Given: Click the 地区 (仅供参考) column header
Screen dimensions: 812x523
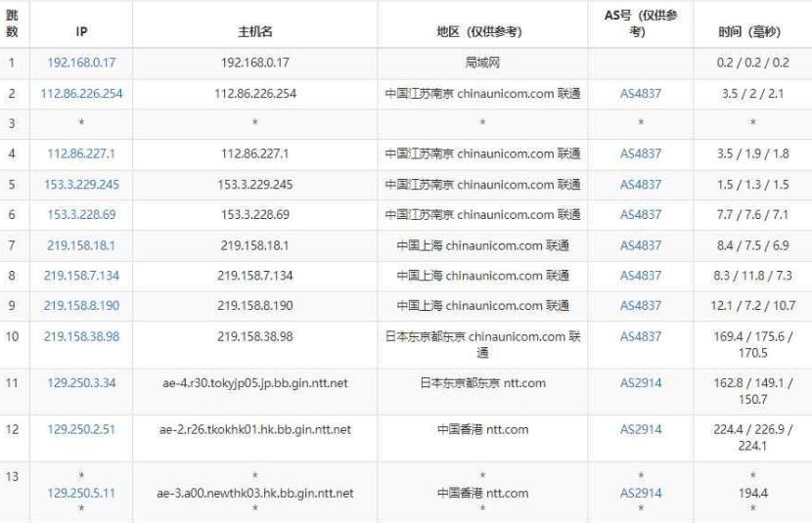Looking at the screenshot, I should pos(482,31).
